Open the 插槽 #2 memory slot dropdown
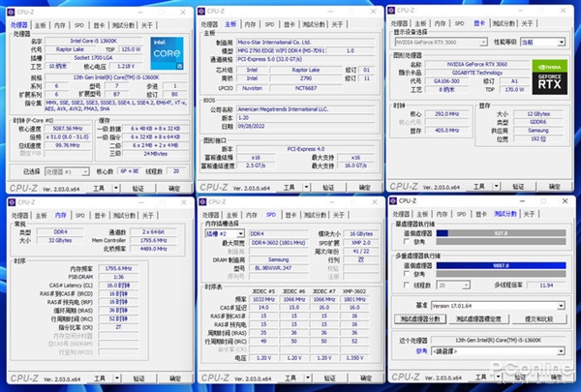Image resolution: width=581 pixels, height=392 pixels. (x=225, y=234)
